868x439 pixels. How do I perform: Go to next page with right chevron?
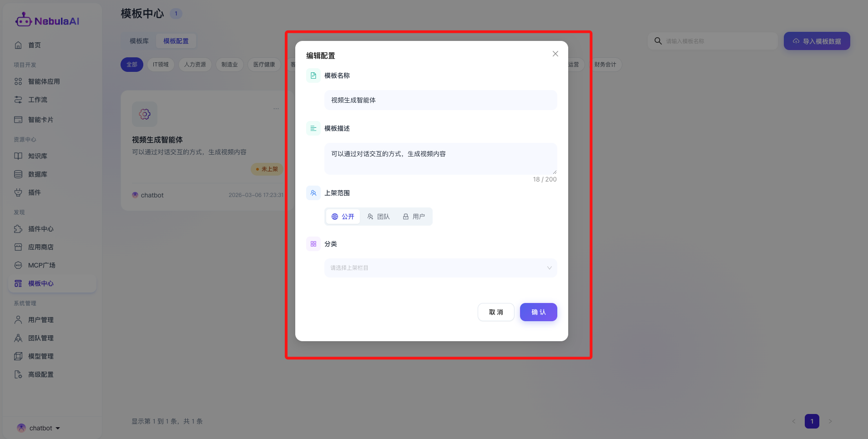point(830,421)
